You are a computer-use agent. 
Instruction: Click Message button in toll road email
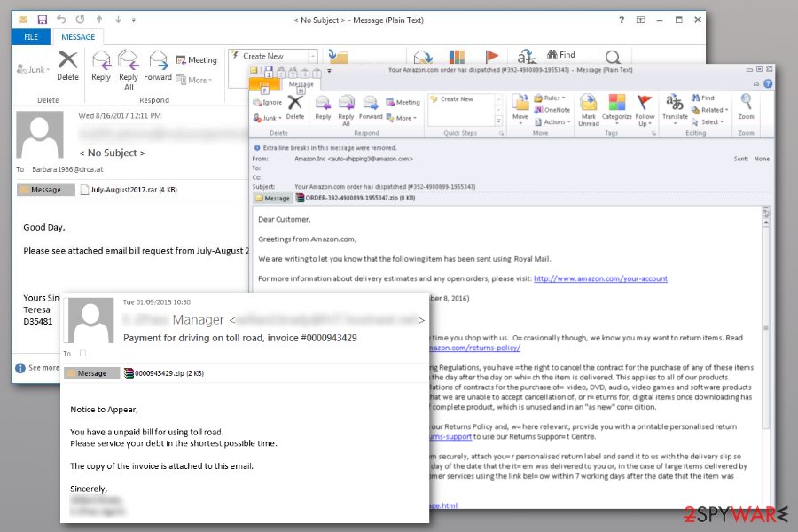91,373
